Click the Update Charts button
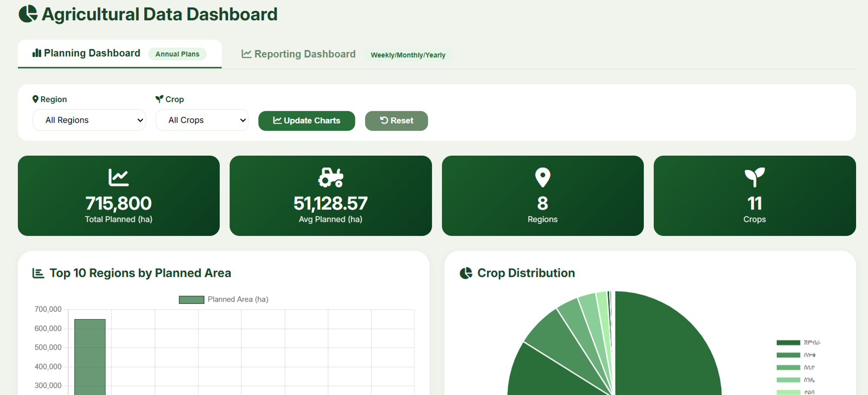Screen dimensions: 868x395 click(x=307, y=120)
